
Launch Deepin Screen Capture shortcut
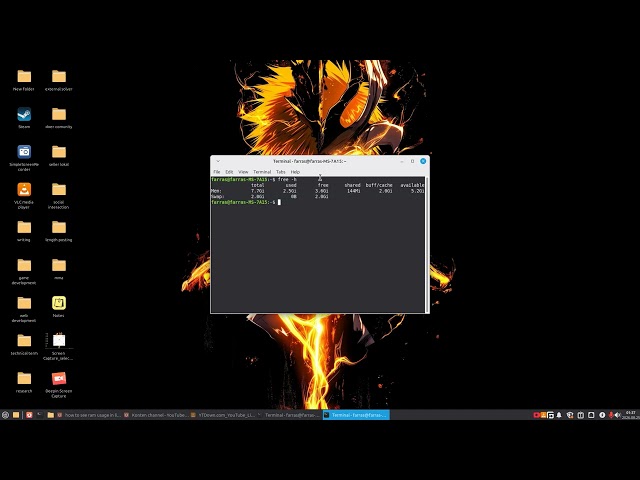pos(58,384)
